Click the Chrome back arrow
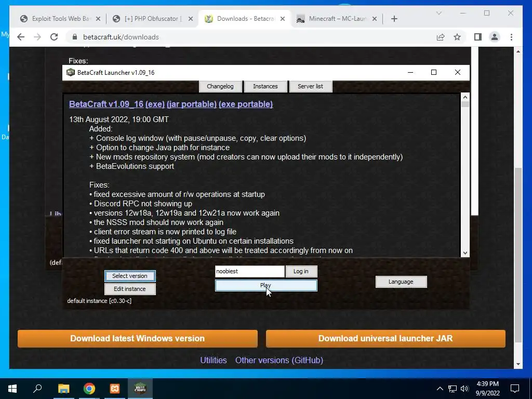This screenshot has height=399, width=532. tap(21, 37)
